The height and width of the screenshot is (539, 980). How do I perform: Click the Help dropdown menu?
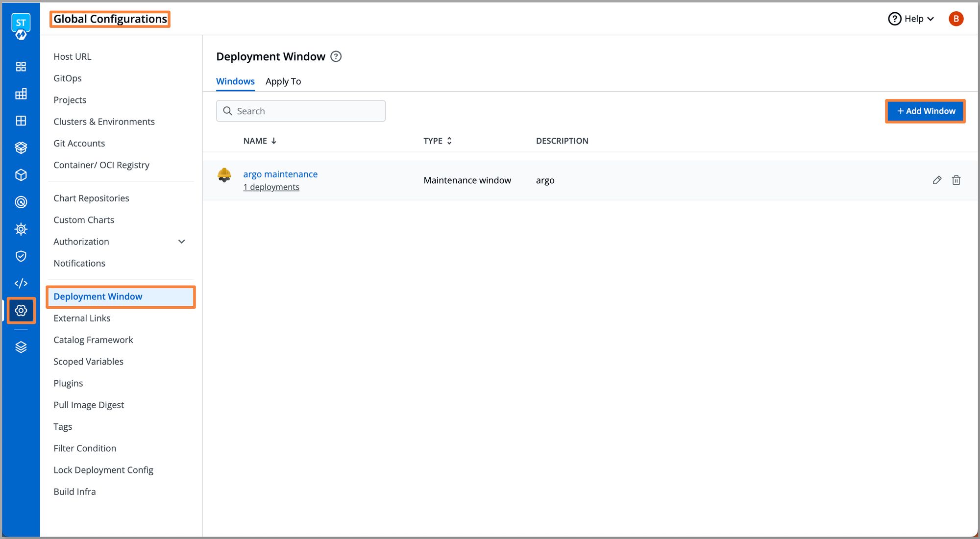click(912, 19)
